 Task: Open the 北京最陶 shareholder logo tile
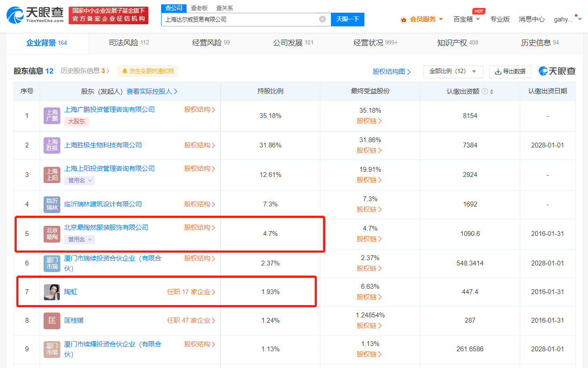52,233
